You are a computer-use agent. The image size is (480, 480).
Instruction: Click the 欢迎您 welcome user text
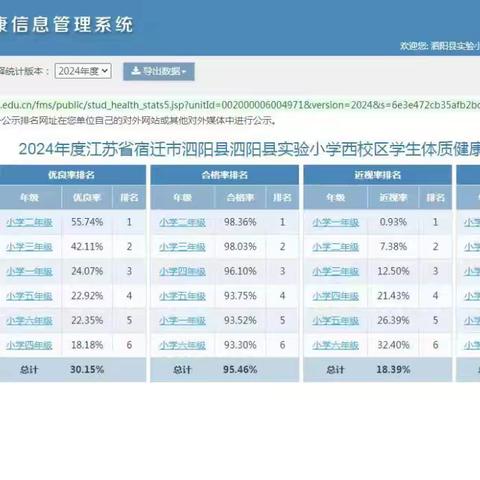(x=440, y=46)
